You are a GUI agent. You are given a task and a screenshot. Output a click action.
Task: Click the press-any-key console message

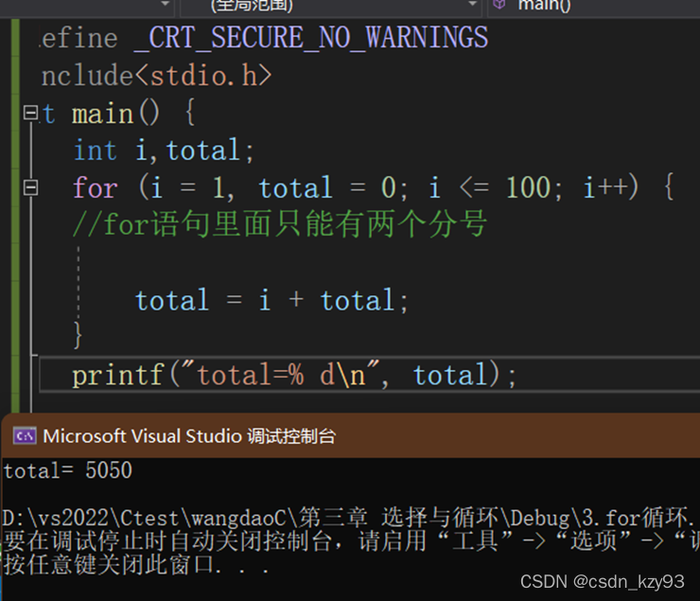point(136,565)
